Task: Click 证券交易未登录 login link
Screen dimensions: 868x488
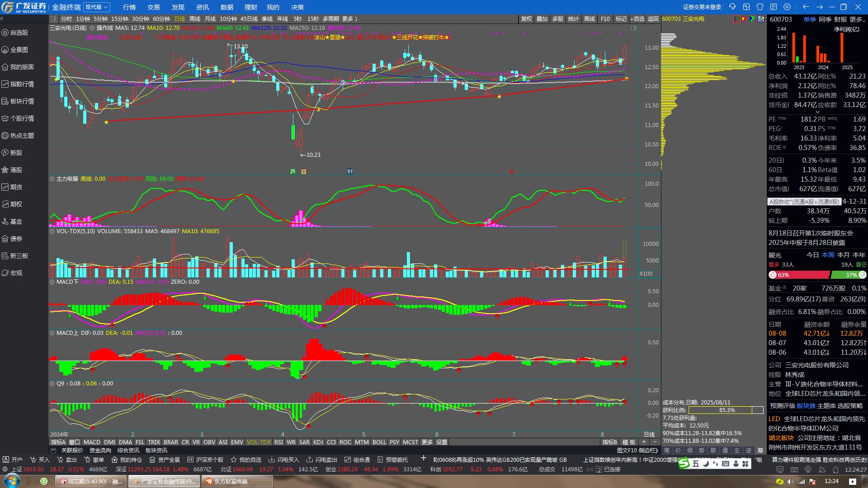Action: click(x=702, y=7)
